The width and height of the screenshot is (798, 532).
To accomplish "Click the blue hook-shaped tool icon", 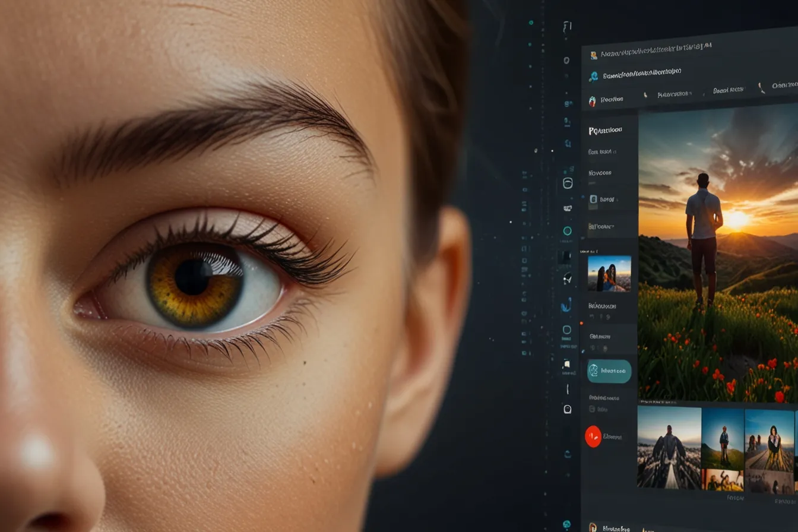I will [566, 305].
